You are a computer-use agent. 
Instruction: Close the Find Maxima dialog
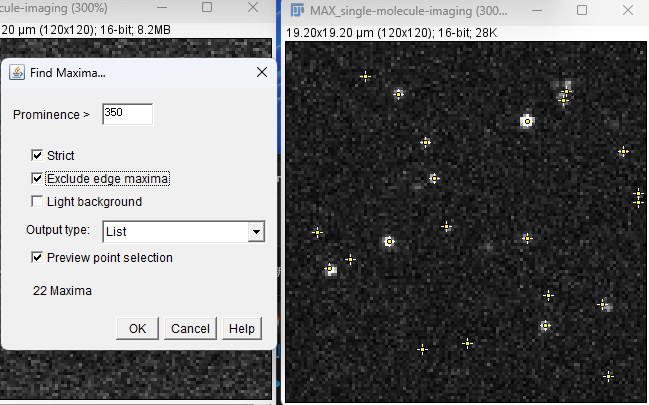(262, 72)
